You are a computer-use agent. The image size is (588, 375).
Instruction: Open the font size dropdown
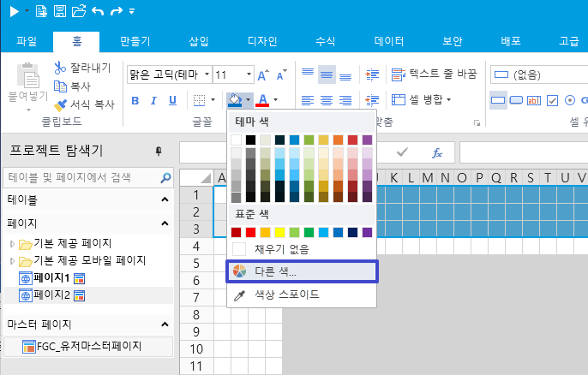[x=246, y=75]
